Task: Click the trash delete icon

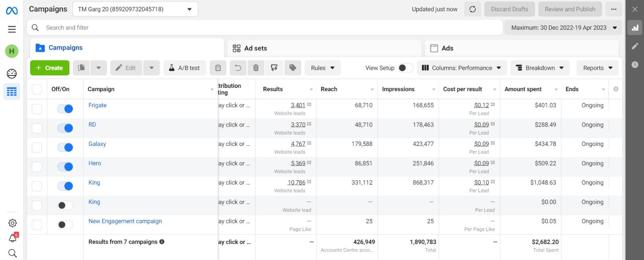Action: click(x=256, y=68)
